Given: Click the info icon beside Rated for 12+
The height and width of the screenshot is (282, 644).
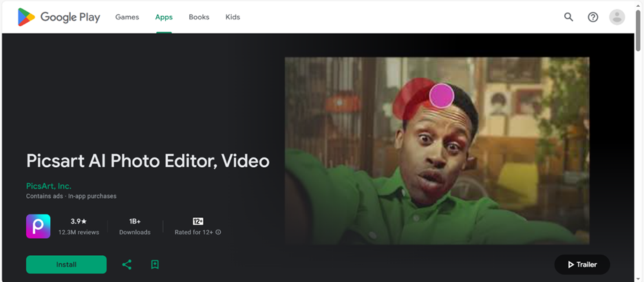Looking at the screenshot, I should pos(218,232).
